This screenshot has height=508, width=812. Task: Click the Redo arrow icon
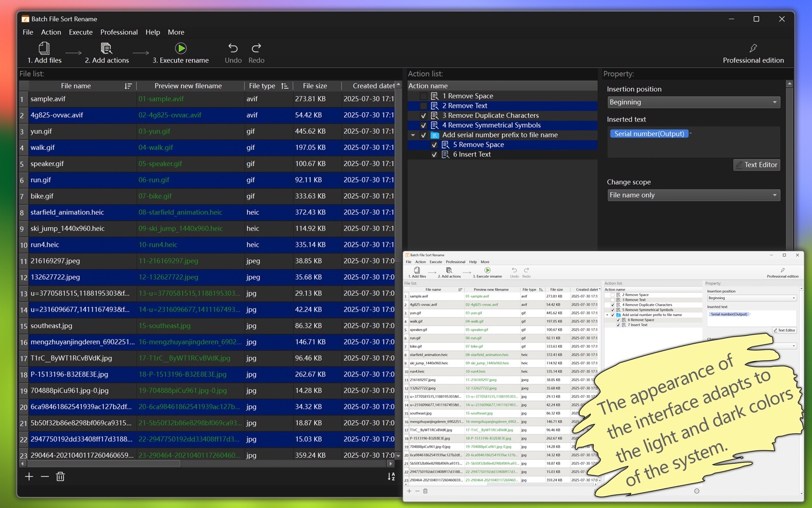pos(256,48)
